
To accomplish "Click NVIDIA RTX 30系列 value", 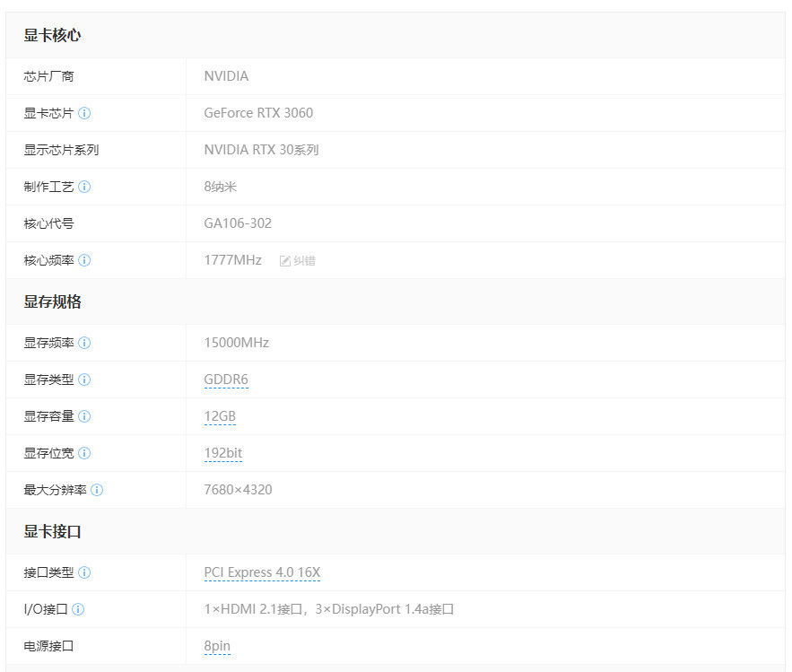I will [x=261, y=150].
